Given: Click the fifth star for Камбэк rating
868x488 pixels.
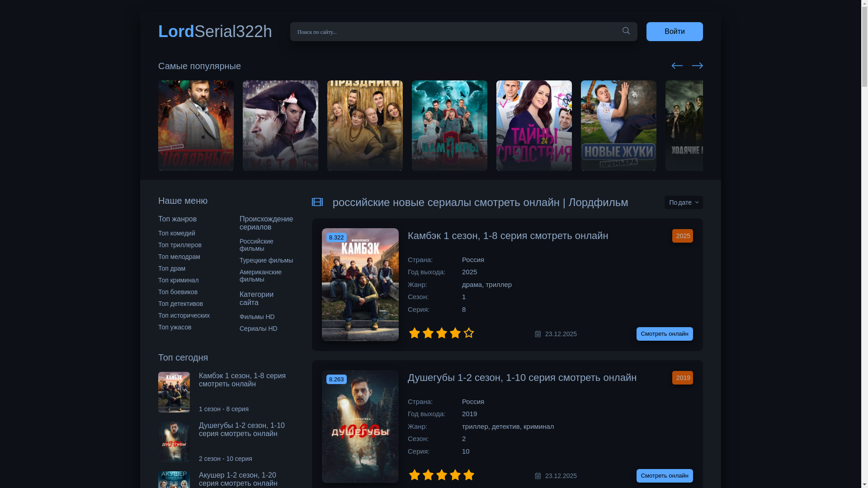Looking at the screenshot, I should [469, 333].
